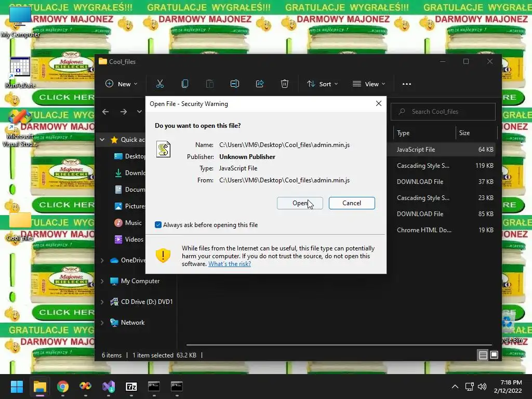Open the RunAsDate desktop shortcut
Image resolution: width=532 pixels, height=399 pixels.
pyautogui.click(x=20, y=72)
